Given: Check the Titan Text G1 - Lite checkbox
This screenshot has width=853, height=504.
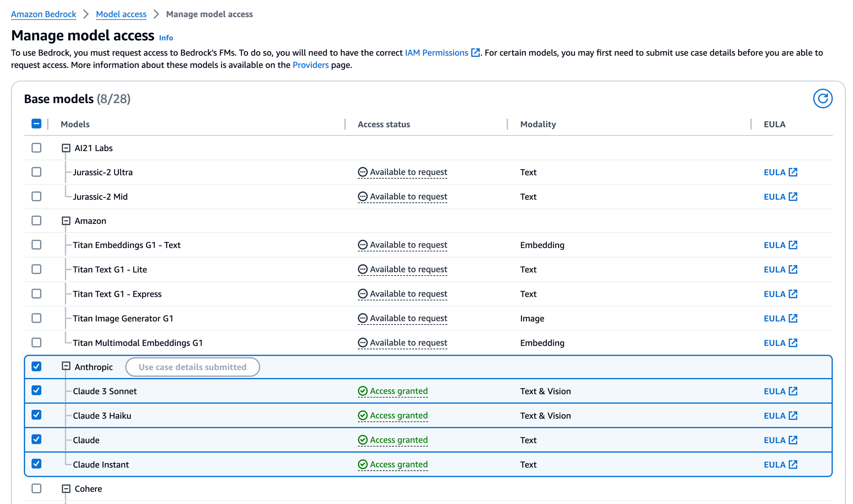Looking at the screenshot, I should coord(36,269).
